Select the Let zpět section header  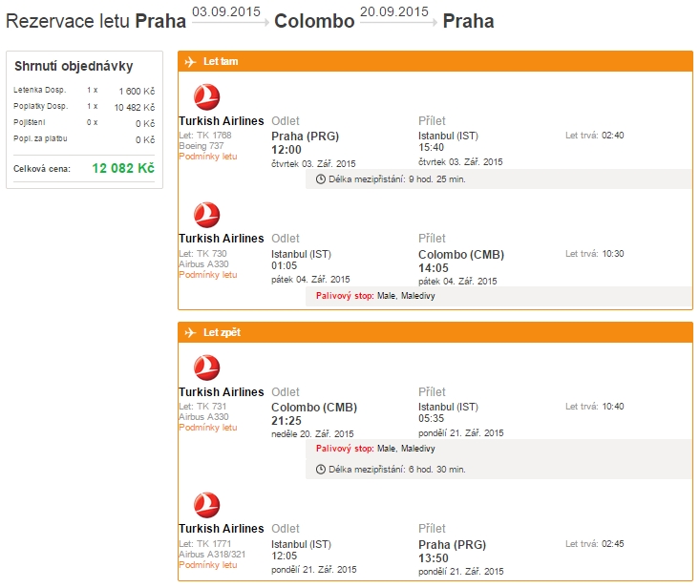435,332
